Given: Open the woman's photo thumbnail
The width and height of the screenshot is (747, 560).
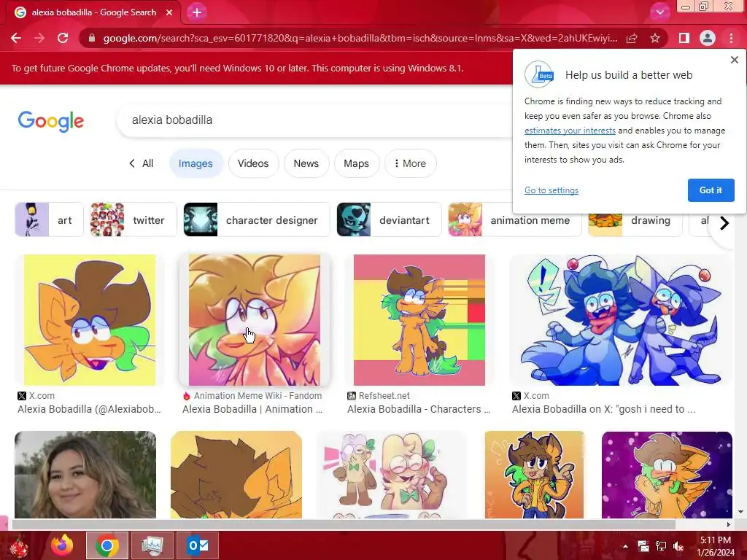Looking at the screenshot, I should [x=85, y=475].
